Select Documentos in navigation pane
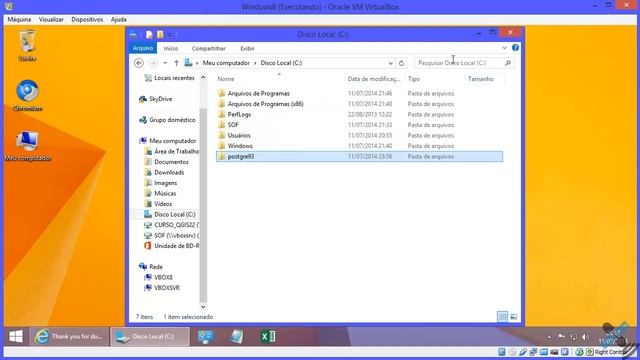Image resolution: width=640 pixels, height=360 pixels. click(167, 162)
